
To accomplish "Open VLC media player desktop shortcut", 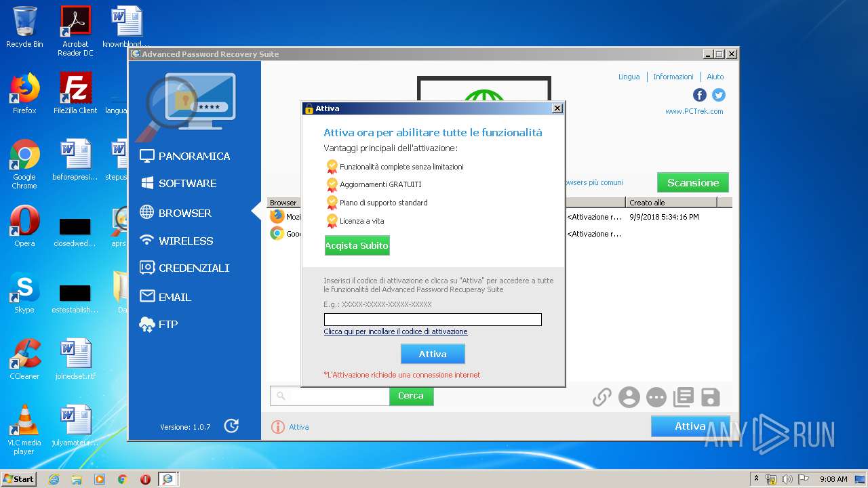I will tap(24, 430).
